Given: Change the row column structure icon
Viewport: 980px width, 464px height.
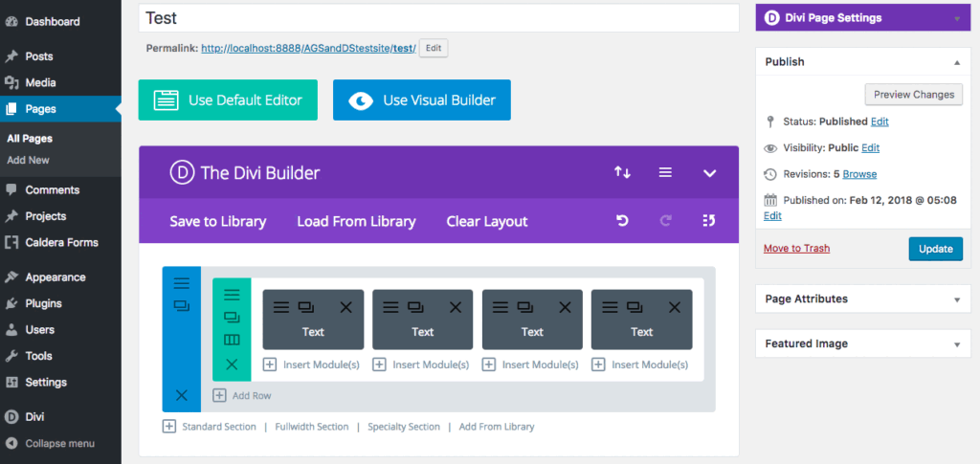Looking at the screenshot, I should (232, 341).
